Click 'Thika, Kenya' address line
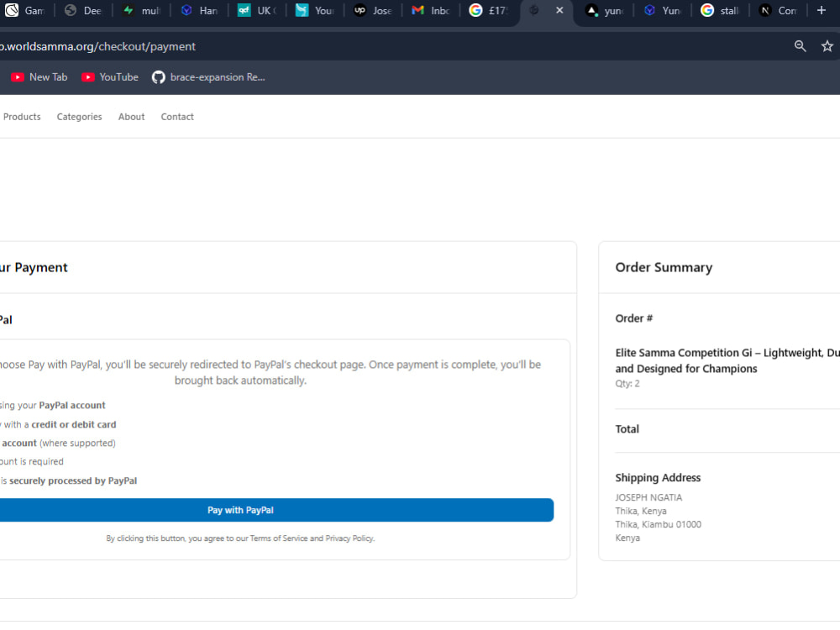840x630 pixels. [641, 511]
